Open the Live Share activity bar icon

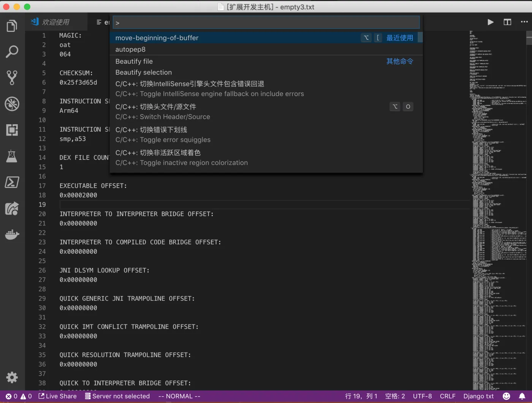[x=12, y=209]
